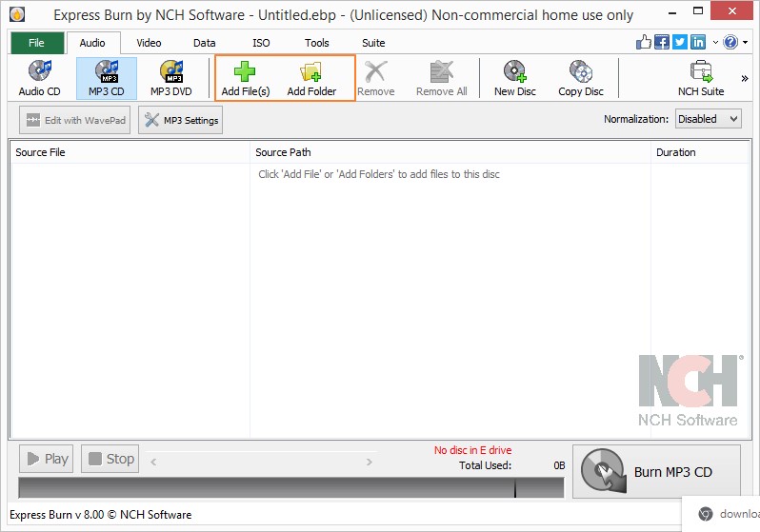Click the 'No disc in E drive' status text
The image size is (760, 532).
coord(472,450)
